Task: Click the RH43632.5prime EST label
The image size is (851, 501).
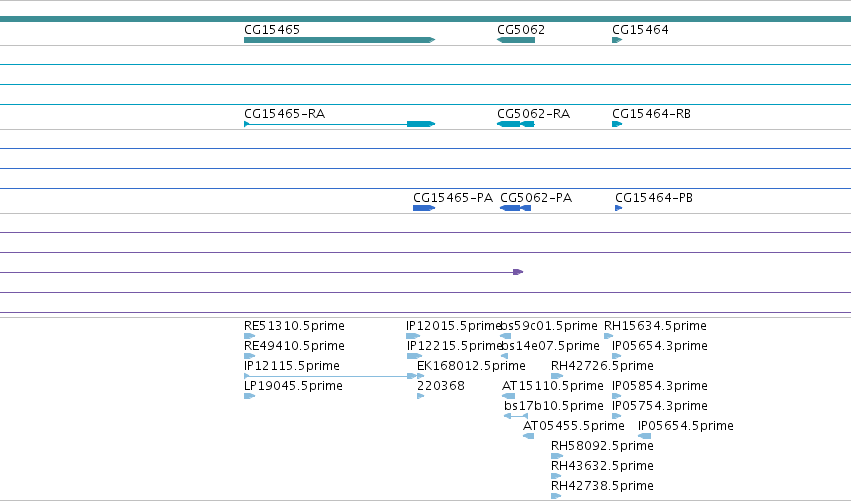Action: pyautogui.click(x=602, y=466)
